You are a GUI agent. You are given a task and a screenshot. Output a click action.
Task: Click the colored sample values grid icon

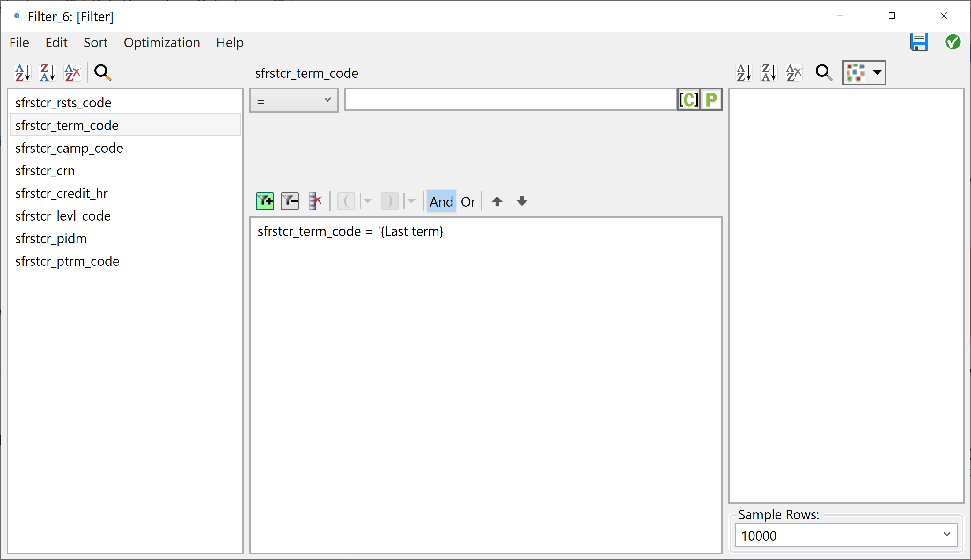click(x=856, y=72)
